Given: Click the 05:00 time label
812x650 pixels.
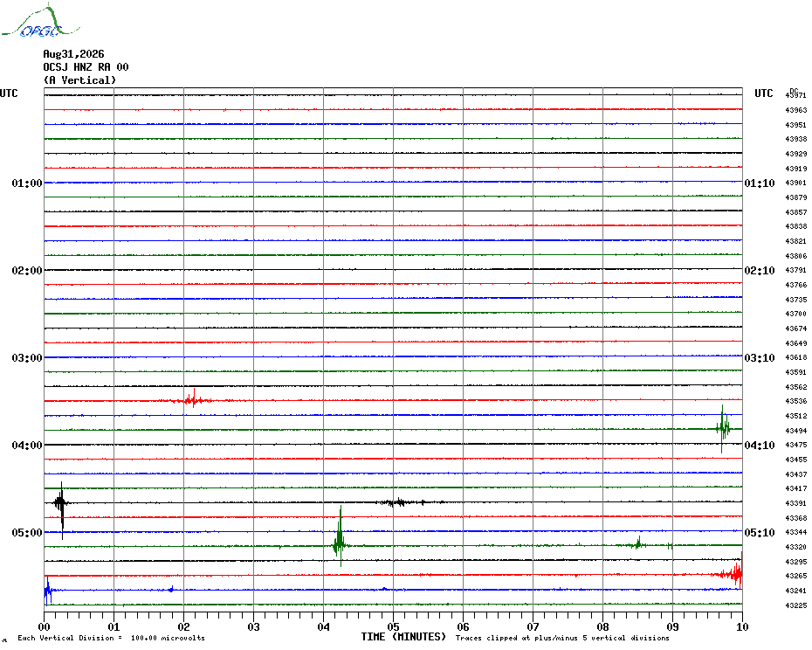Looking at the screenshot, I should tap(27, 533).
